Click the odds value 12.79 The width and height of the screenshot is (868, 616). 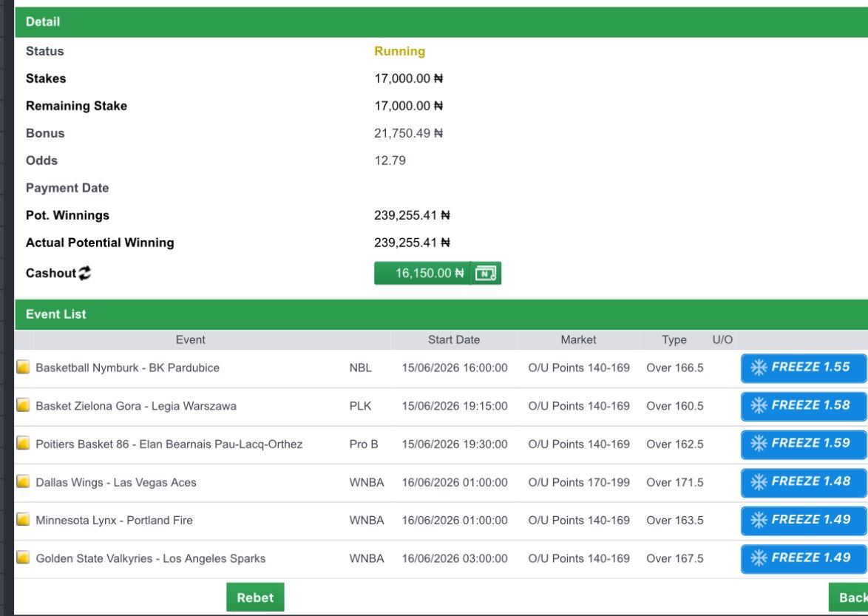390,160
